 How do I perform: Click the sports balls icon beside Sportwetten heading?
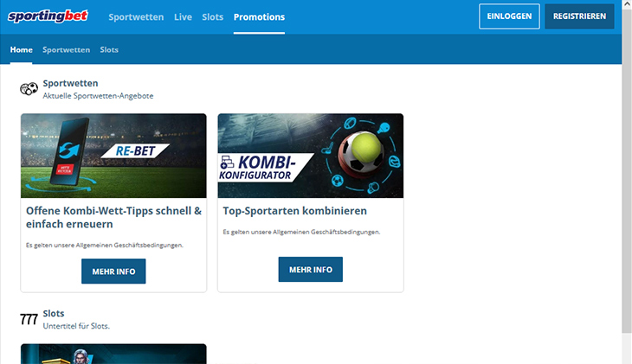[29, 88]
